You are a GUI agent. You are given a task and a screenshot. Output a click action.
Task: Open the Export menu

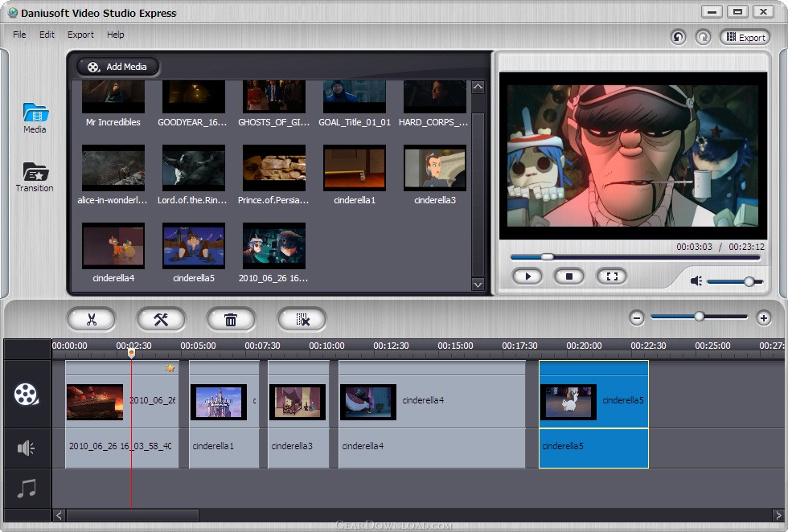(80, 35)
